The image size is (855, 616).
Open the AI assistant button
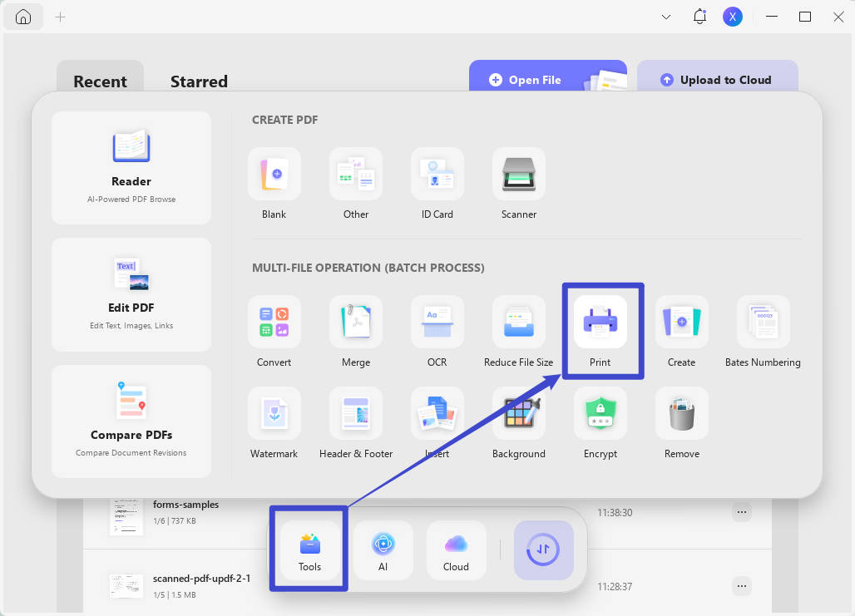[383, 550]
